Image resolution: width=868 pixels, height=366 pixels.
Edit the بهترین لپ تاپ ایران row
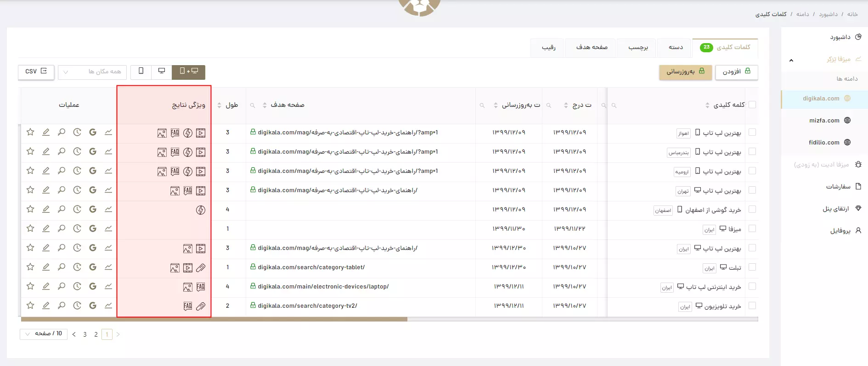[x=46, y=248]
